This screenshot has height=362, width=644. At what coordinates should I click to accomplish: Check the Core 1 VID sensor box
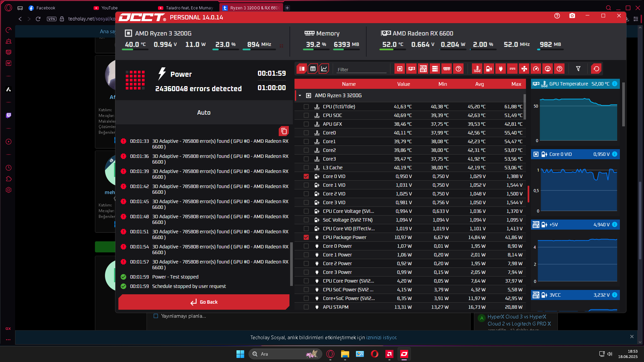pos(306,185)
